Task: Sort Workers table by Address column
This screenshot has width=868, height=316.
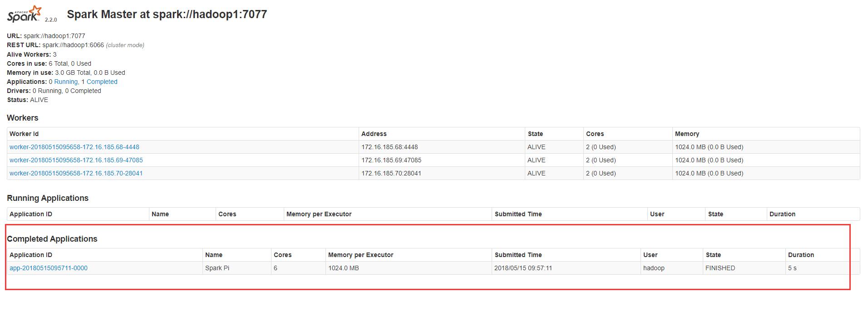Action: click(374, 134)
